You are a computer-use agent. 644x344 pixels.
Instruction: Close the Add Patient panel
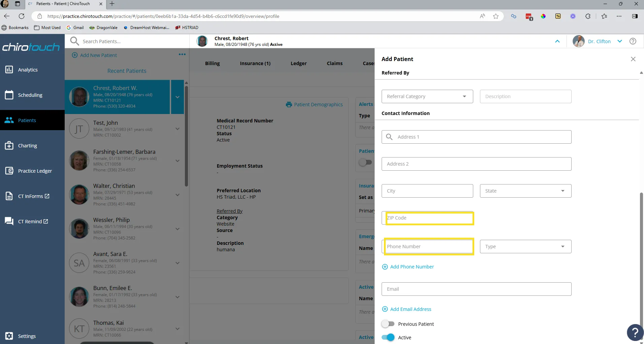633,59
